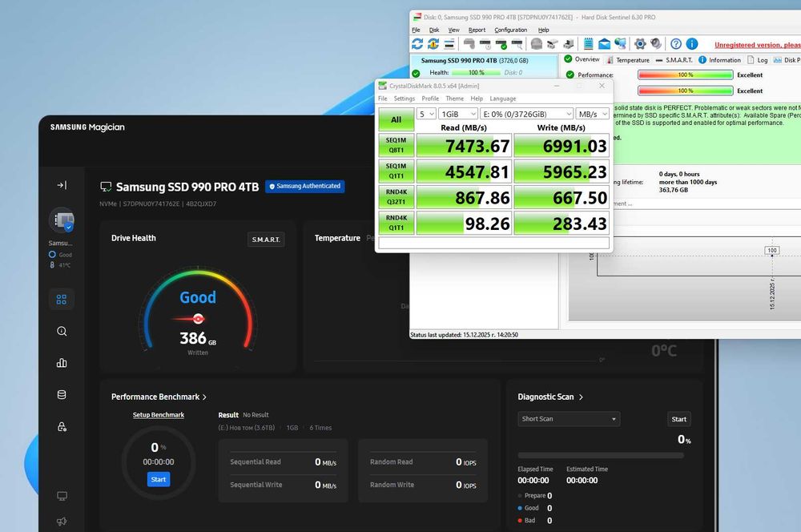801x532 pixels.
Task: Open the MB/s unit dropdown
Action: pyautogui.click(x=593, y=114)
